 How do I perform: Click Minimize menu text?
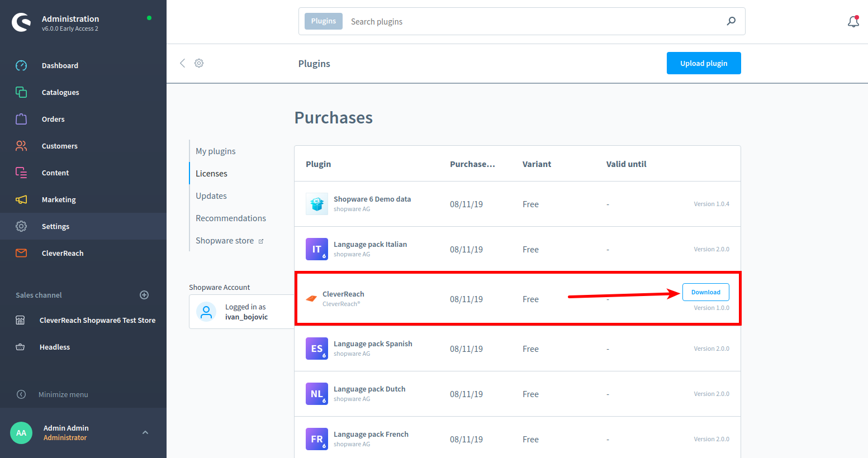(63, 394)
